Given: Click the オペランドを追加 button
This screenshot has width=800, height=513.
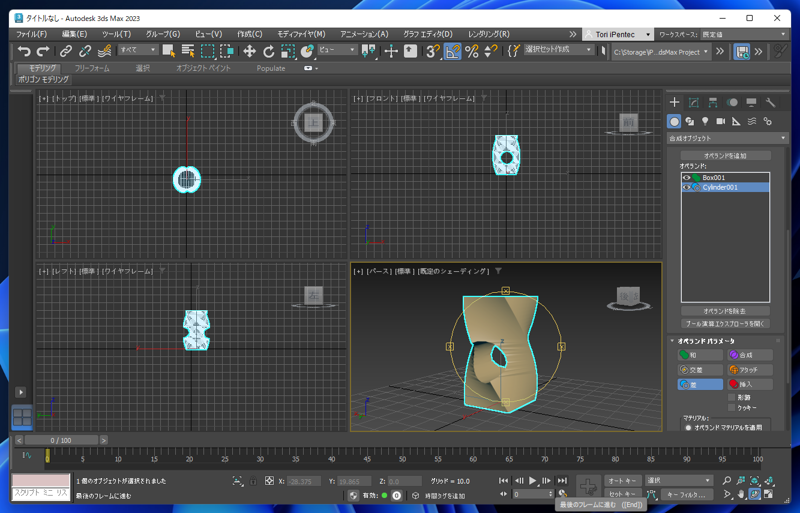Looking at the screenshot, I should click(x=725, y=156).
